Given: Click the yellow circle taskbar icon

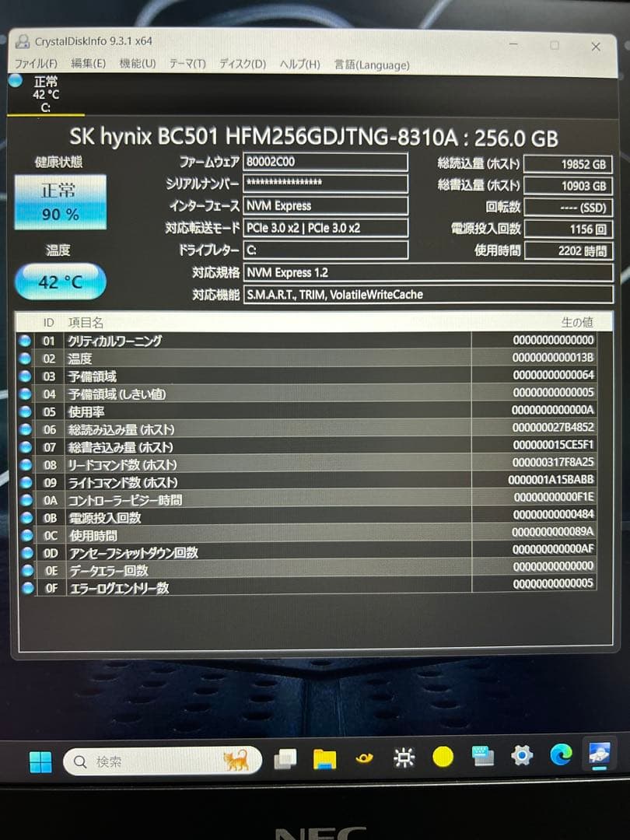Looking at the screenshot, I should pos(443,757).
